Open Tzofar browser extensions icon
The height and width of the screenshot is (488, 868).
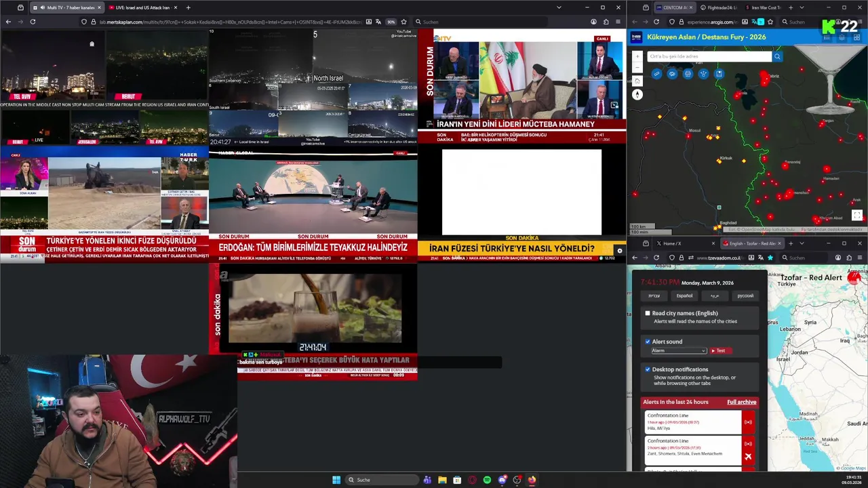pos(849,258)
